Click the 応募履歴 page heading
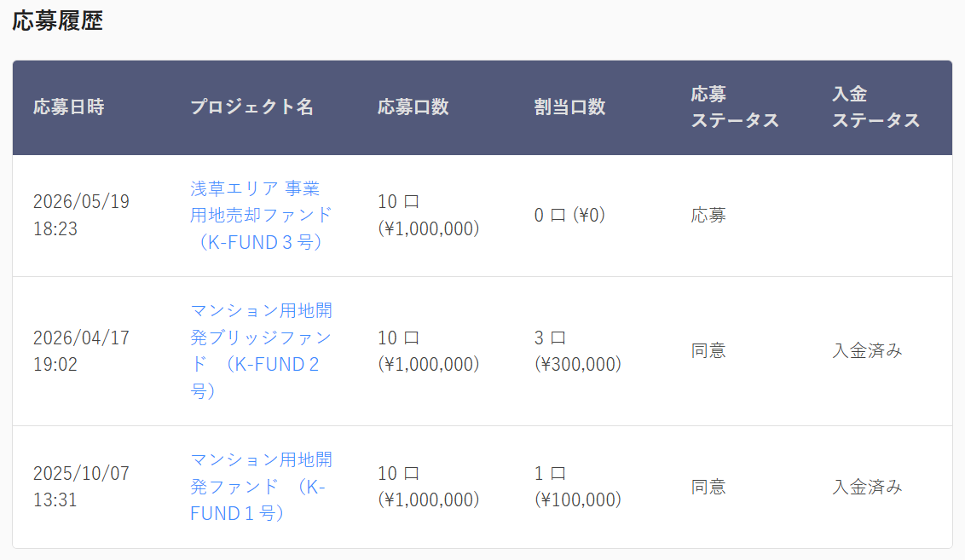The width and height of the screenshot is (965, 560). coord(57,21)
